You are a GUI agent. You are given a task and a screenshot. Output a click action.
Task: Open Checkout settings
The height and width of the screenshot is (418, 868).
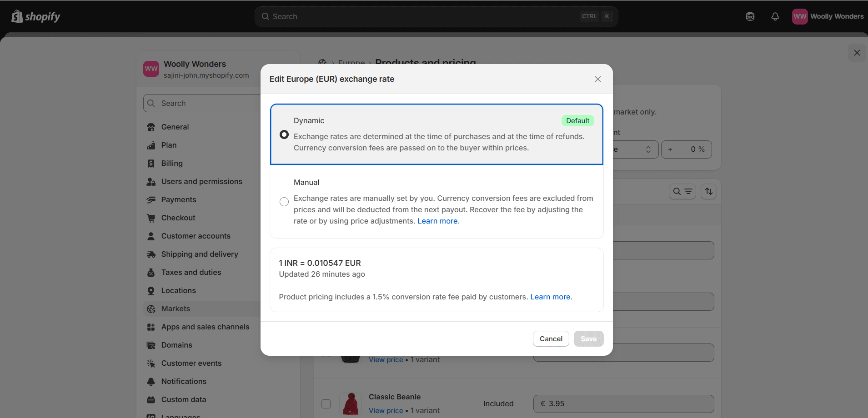(178, 218)
